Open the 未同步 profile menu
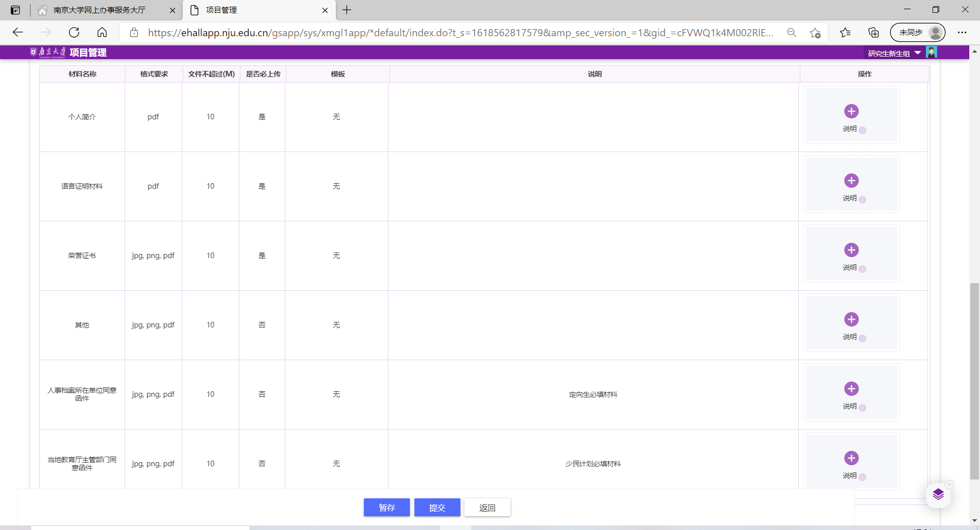Image resolution: width=980 pixels, height=530 pixels. [x=917, y=33]
